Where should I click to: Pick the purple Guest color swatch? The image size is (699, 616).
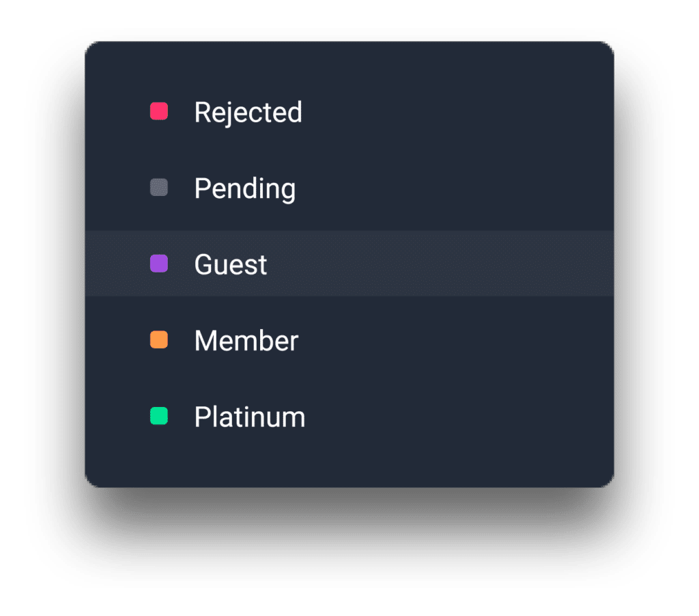[159, 264]
